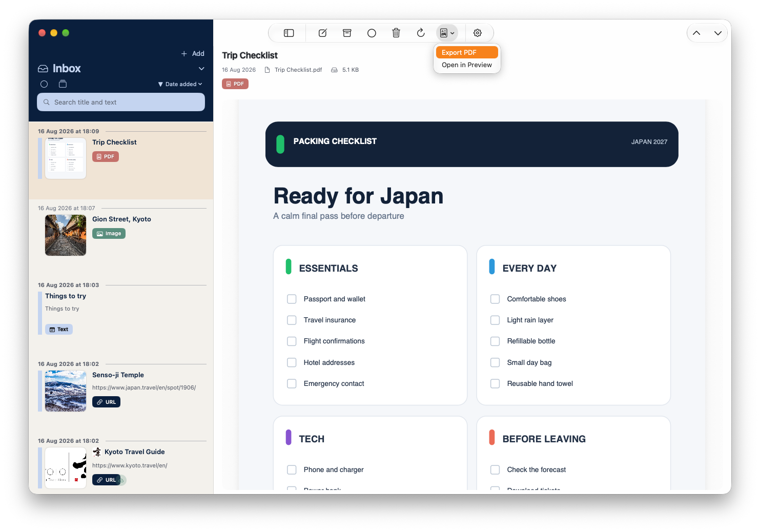Click the URL tag on Kyoto Travel Guide

106,480
